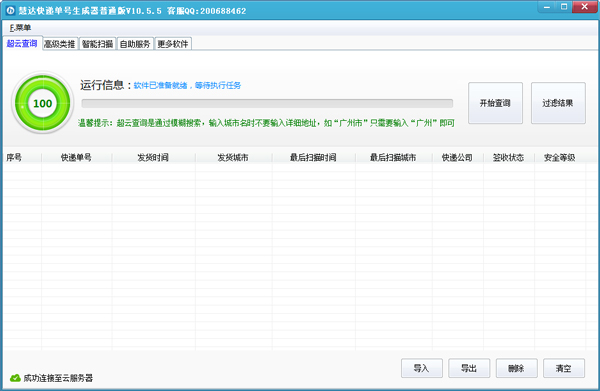Click the 安全等级 column header
600x391 pixels.
click(560, 157)
